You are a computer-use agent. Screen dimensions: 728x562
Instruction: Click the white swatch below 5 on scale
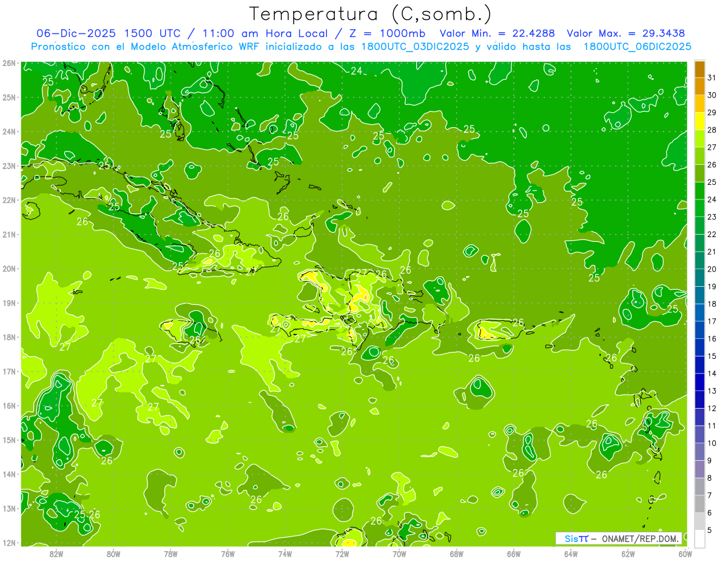699,538
